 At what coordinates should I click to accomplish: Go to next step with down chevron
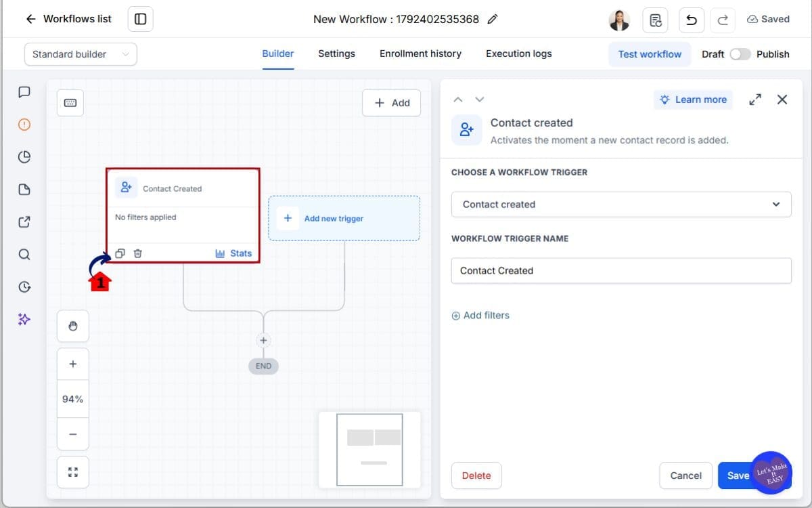point(480,100)
